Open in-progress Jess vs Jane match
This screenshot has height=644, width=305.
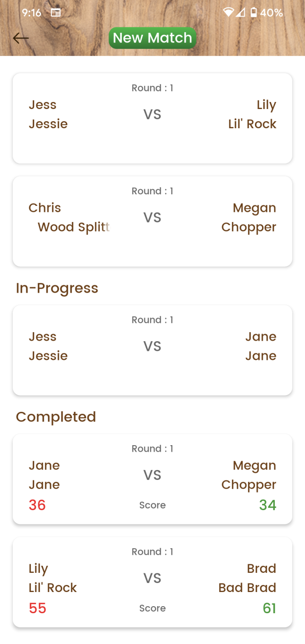[152, 350]
